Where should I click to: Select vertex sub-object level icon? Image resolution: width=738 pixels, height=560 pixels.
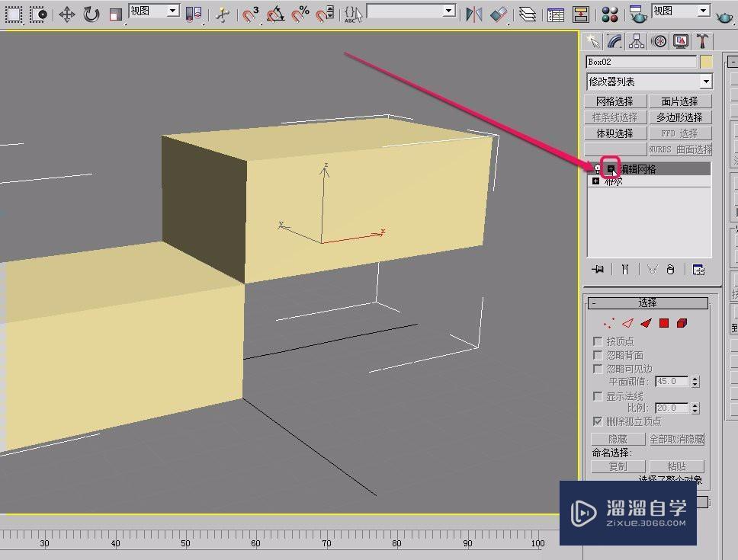click(x=608, y=324)
